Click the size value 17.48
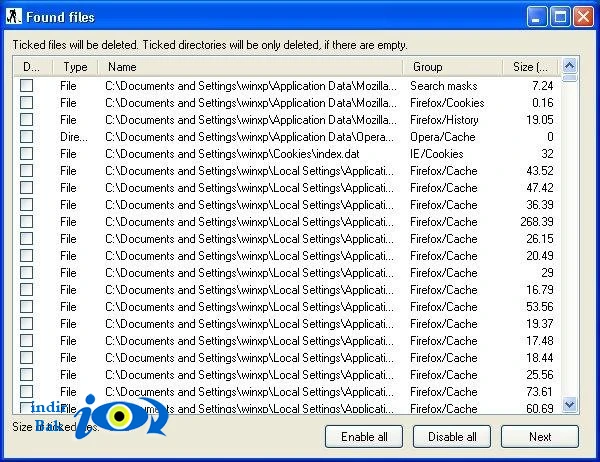This screenshot has height=462, width=600. coord(540,341)
